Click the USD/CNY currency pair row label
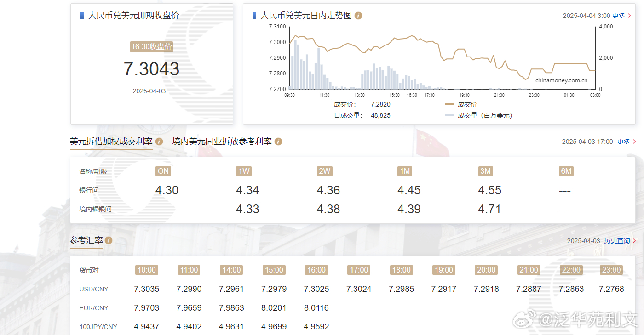Viewport: 644px width, 335px height. click(94, 289)
